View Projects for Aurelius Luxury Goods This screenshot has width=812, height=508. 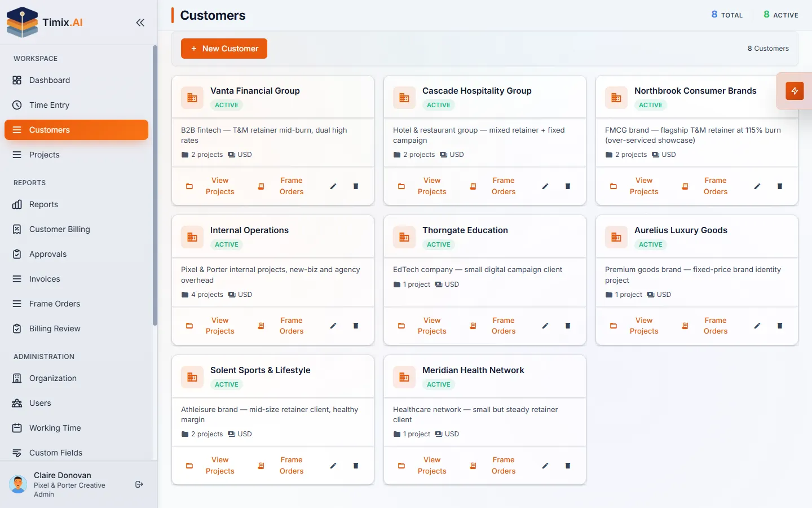635,326
